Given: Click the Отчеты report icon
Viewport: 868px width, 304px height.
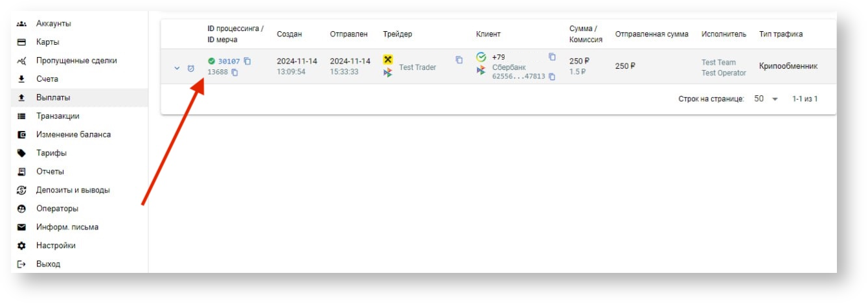Looking at the screenshot, I should coord(21,172).
